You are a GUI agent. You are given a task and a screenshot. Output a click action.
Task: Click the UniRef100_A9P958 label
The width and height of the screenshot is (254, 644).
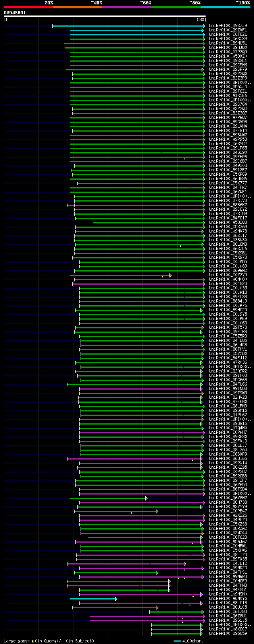[228, 139]
